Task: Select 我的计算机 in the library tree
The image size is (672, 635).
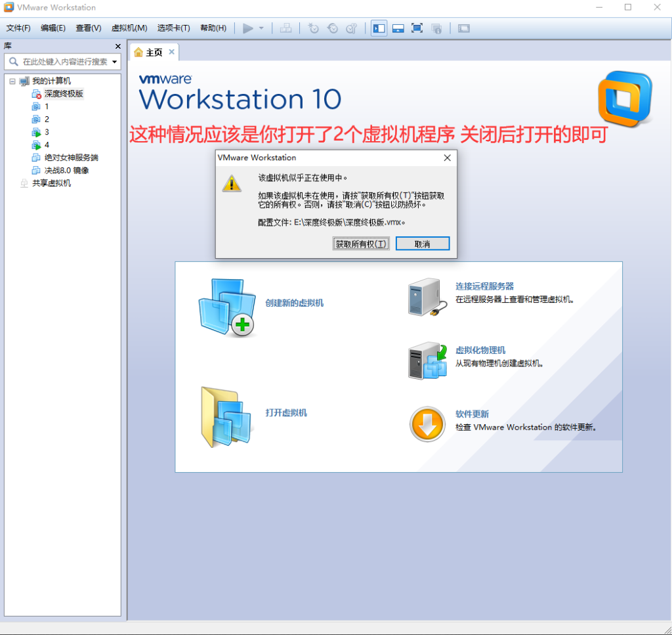Action: tap(51, 81)
